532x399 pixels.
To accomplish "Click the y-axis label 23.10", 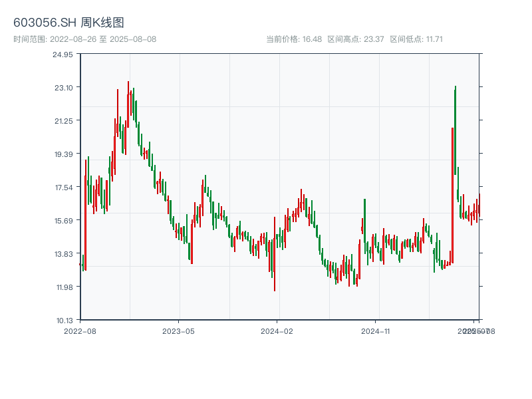I will pyautogui.click(x=64, y=88).
